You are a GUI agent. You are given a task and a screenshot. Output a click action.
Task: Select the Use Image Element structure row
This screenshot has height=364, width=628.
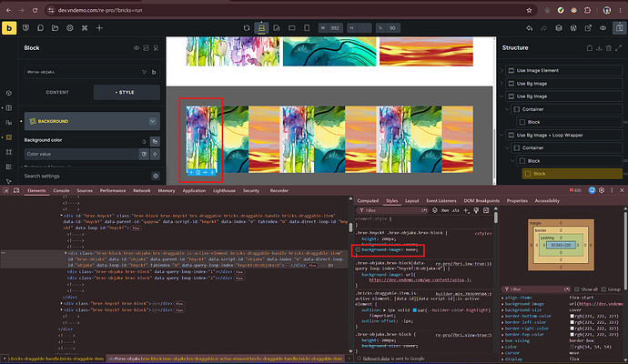[564, 70]
